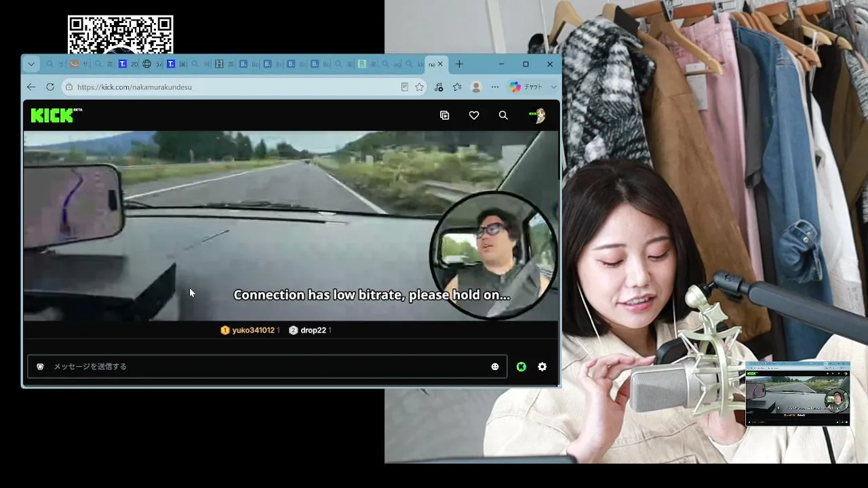Viewport: 868px width, 488px height.
Task: Open chat settings gear
Action: click(x=542, y=367)
